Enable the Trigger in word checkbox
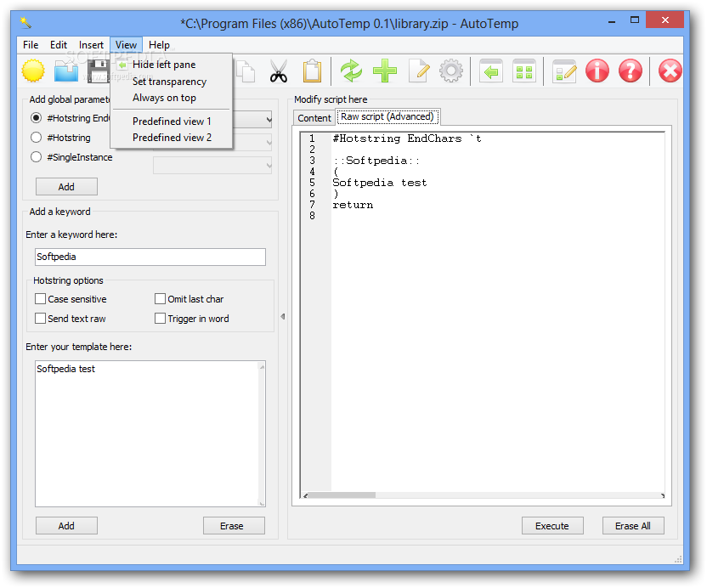 [x=160, y=319]
